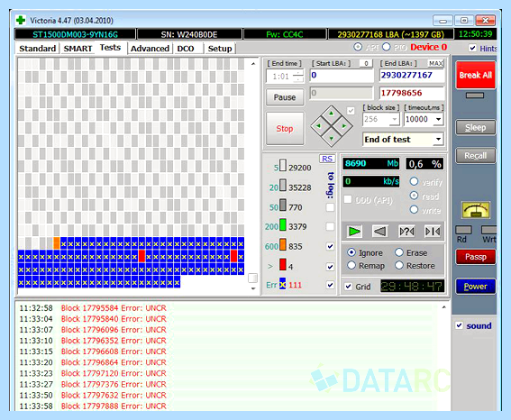Viewport: 511px width, 420px height.
Task: Click the blue Err X block legend
Action: 282,284
